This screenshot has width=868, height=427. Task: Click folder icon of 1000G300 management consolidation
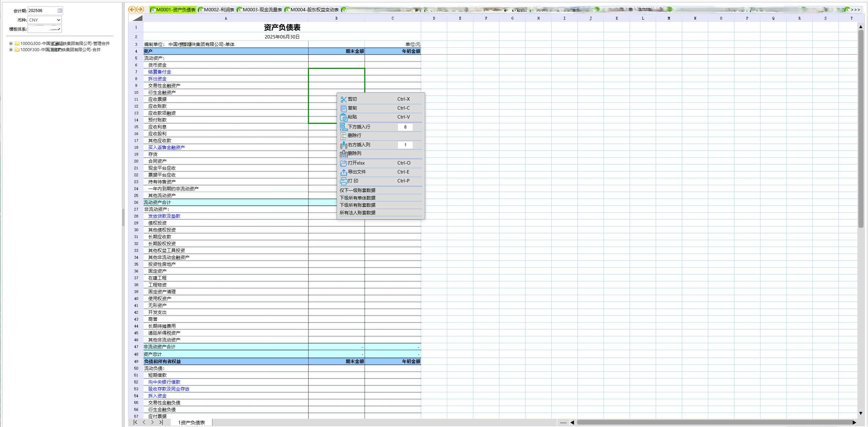pyautogui.click(x=17, y=44)
